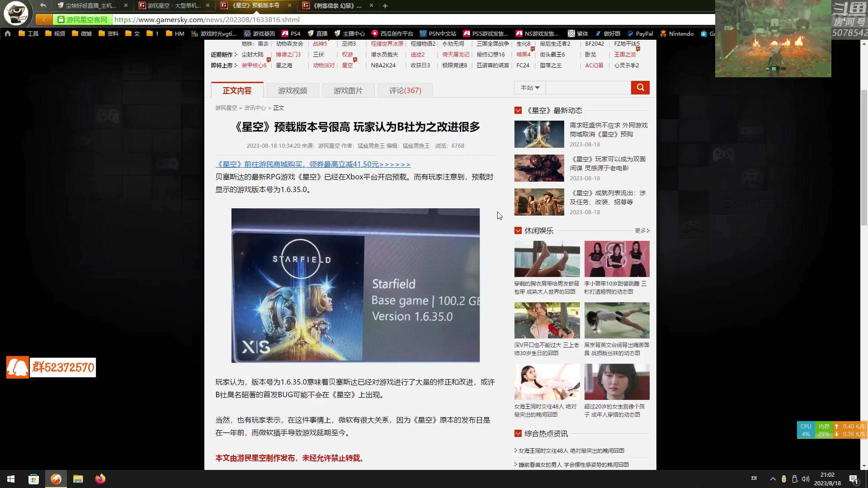Open the 工具 bookmarks folder
Image resolution: width=868 pixels, height=488 pixels.
(x=28, y=33)
